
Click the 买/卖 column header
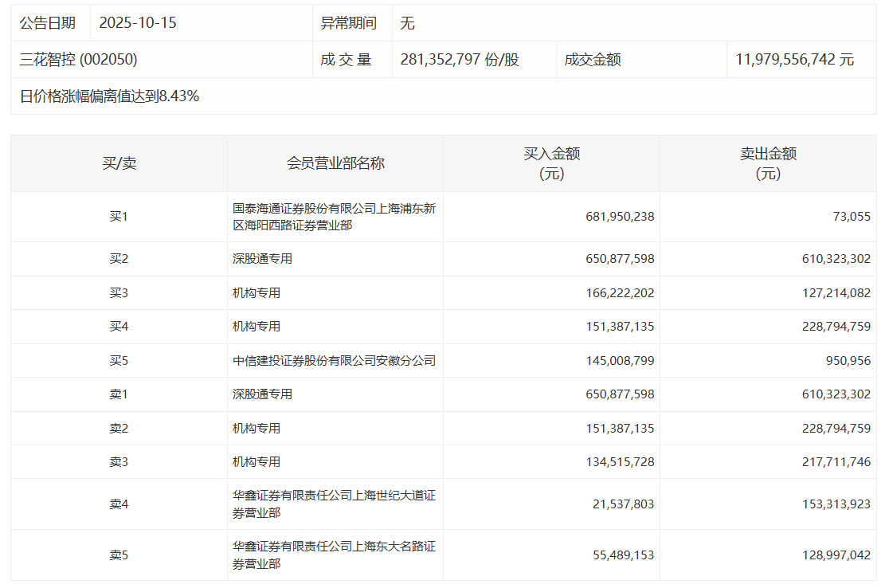[x=119, y=163]
